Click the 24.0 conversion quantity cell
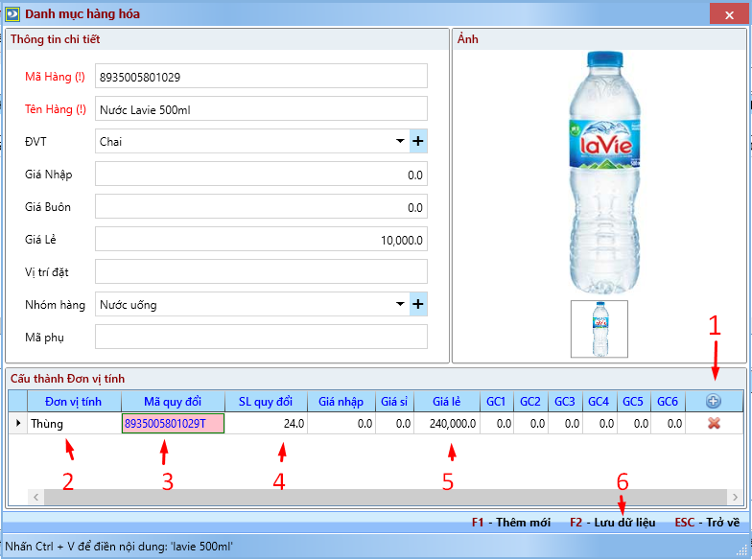The height and width of the screenshot is (560, 752). pyautogui.click(x=266, y=424)
